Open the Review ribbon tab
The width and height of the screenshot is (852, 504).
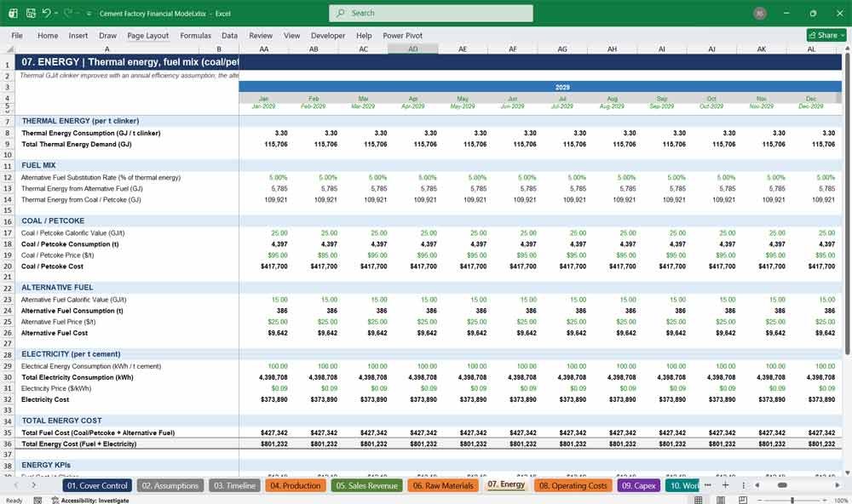coord(261,35)
